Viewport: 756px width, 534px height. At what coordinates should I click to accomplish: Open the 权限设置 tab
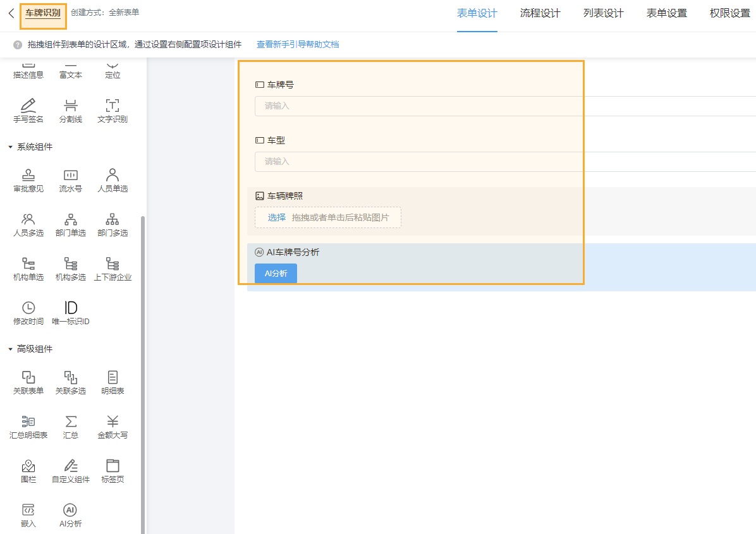(x=729, y=13)
